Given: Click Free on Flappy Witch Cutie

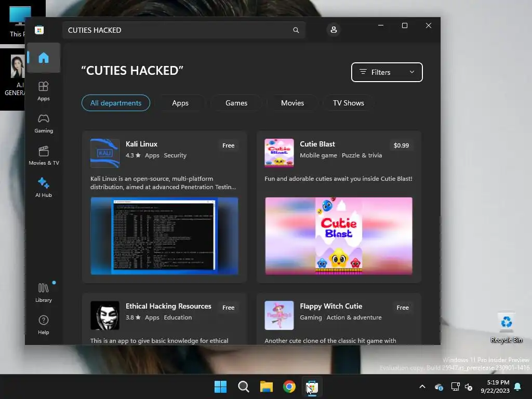Looking at the screenshot, I should point(403,308).
